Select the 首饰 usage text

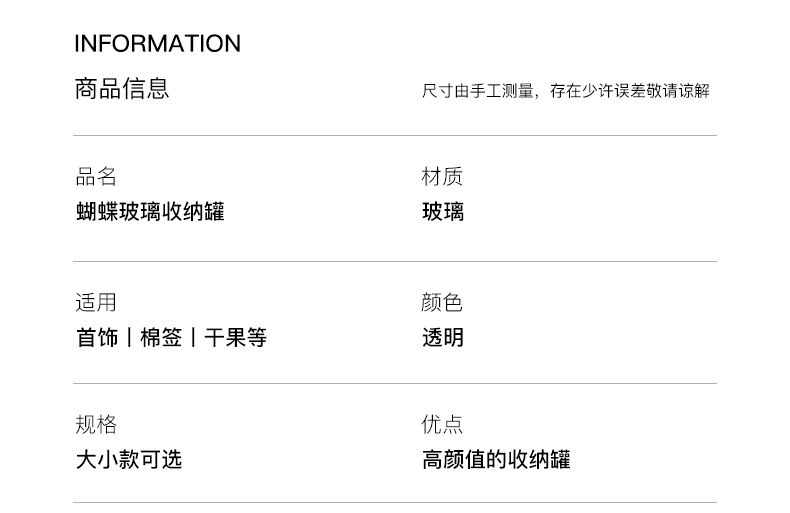pyautogui.click(x=97, y=338)
